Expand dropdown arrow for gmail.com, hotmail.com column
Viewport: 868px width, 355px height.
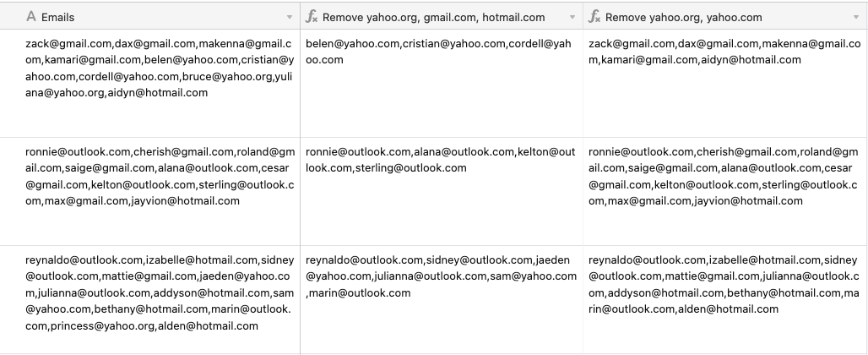pos(572,18)
